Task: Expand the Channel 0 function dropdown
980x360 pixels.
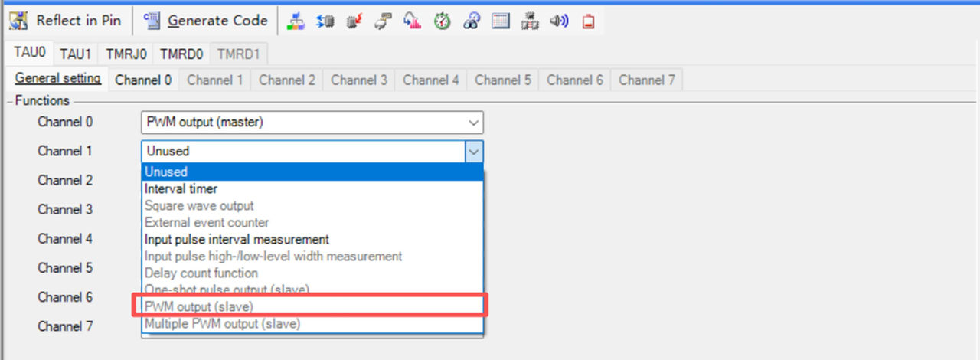Action: pos(473,123)
